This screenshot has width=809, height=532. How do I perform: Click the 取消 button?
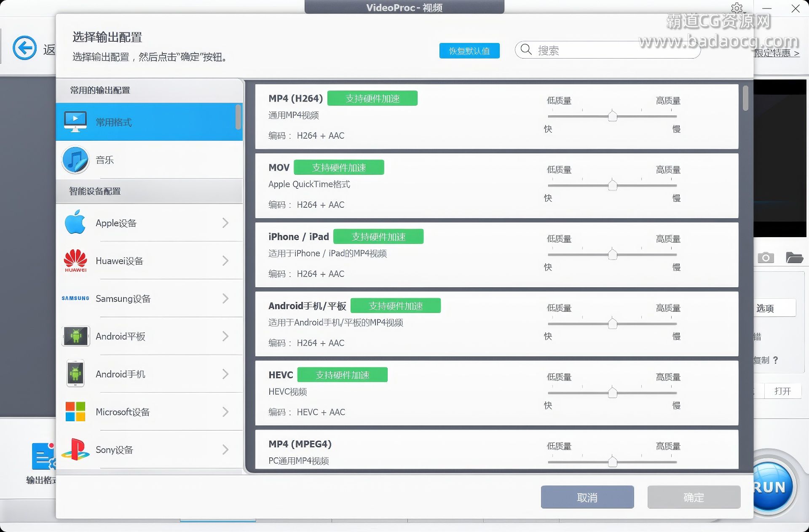tap(587, 497)
